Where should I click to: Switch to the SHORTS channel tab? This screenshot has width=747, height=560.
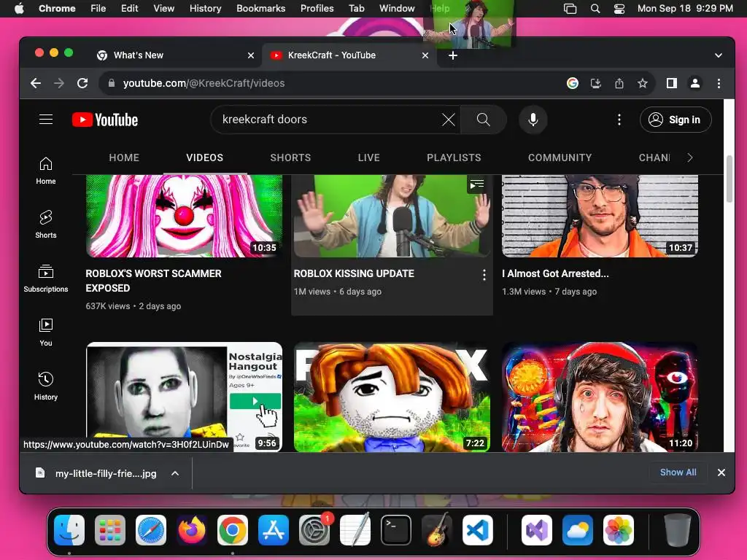(x=290, y=157)
